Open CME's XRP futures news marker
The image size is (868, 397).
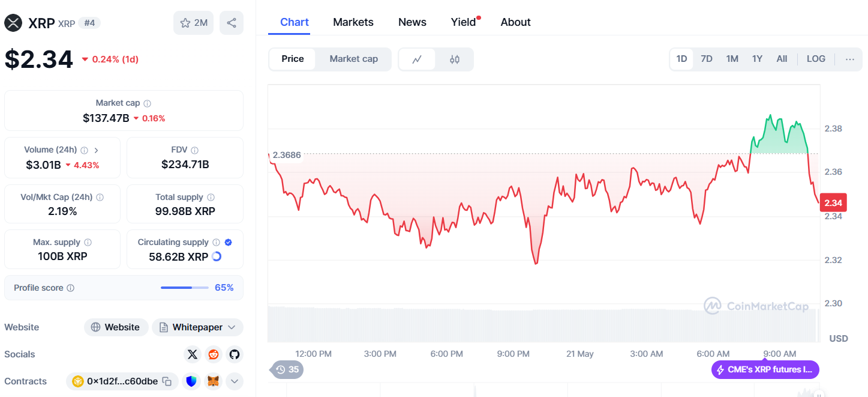[x=765, y=369]
